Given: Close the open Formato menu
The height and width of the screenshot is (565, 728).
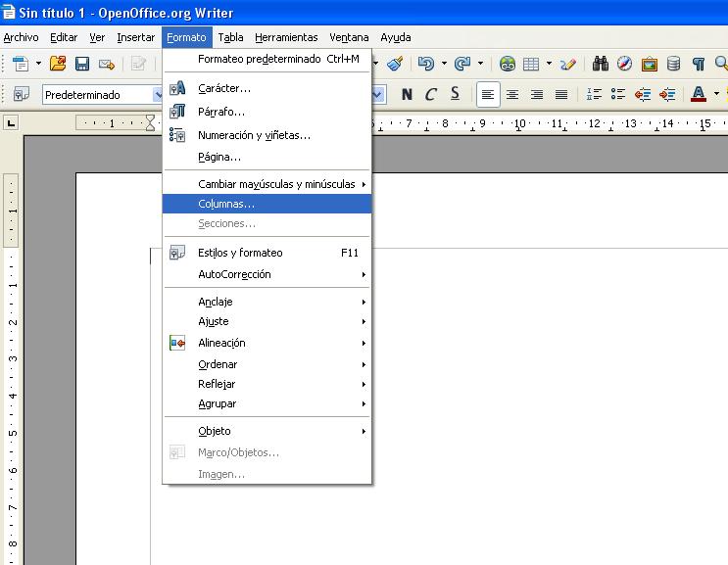Looking at the screenshot, I should tap(186, 37).
